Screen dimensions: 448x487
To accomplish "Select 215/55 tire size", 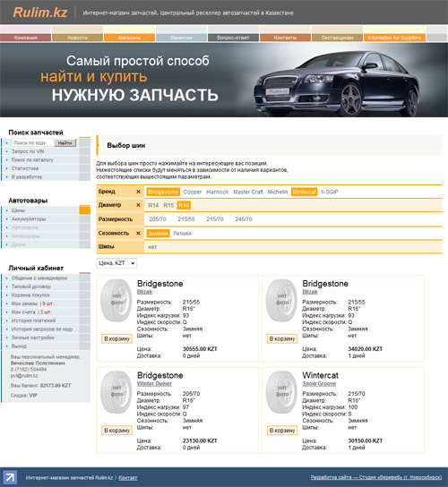I will coord(186,219).
